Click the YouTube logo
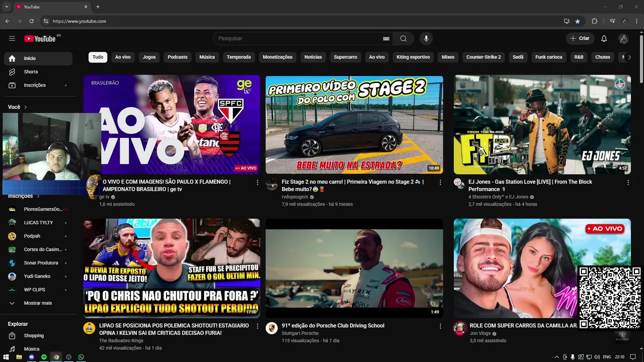 coord(40,39)
